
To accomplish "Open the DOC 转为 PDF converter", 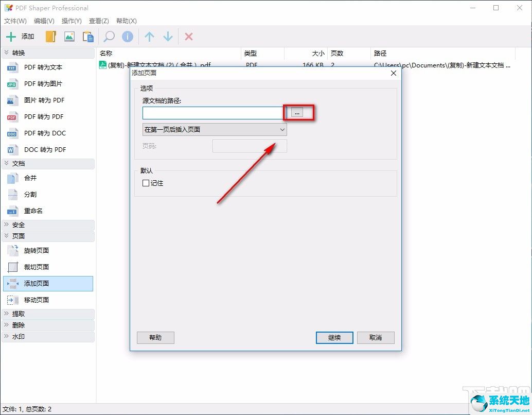I will [32, 149].
